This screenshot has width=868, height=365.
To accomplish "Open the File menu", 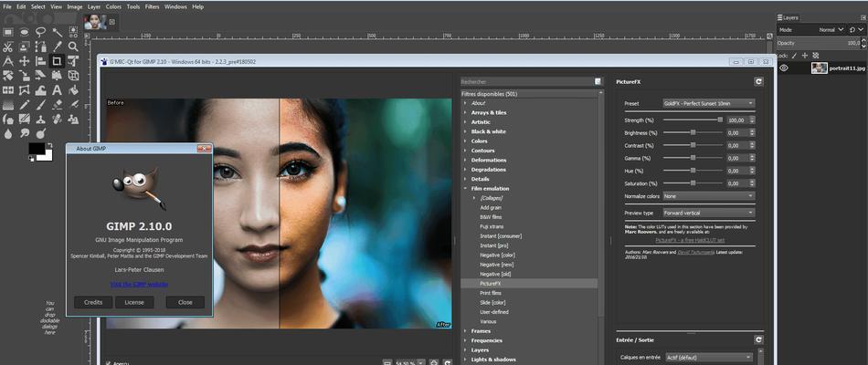I will tap(6, 6).
